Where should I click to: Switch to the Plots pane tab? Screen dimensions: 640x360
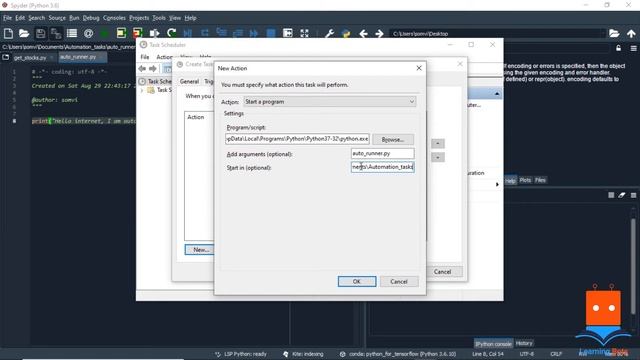click(525, 180)
